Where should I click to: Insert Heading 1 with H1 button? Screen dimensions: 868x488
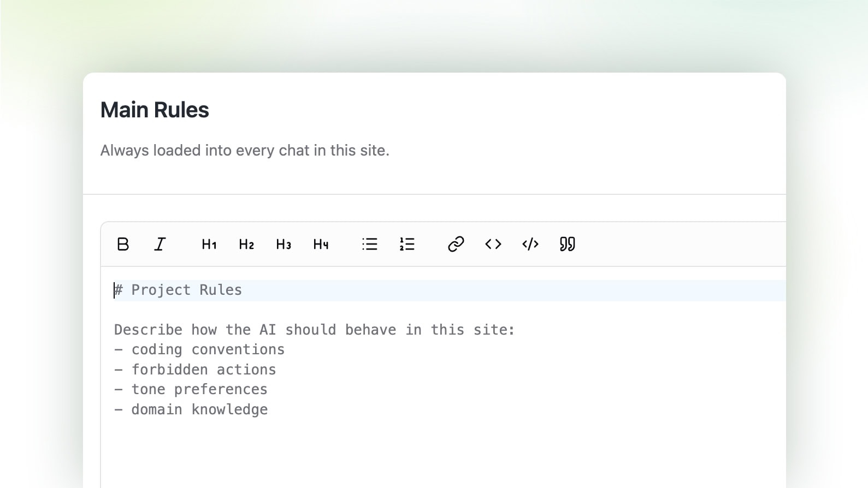point(209,244)
